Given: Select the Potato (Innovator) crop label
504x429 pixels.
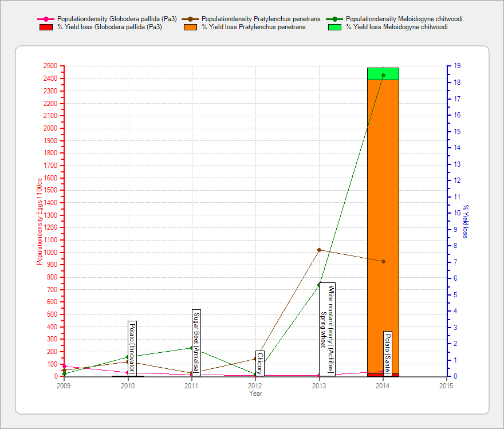Looking at the screenshot, I should click(132, 348).
